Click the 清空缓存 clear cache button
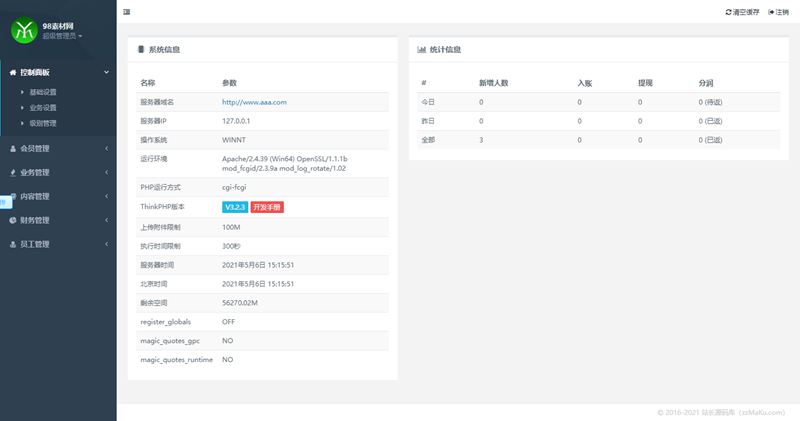This screenshot has width=800, height=421. (742, 12)
